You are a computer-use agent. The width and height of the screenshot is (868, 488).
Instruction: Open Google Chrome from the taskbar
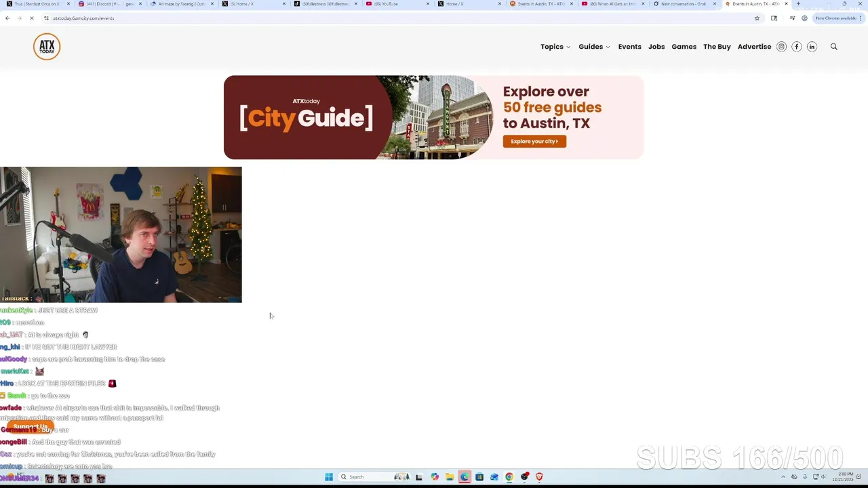point(509,477)
